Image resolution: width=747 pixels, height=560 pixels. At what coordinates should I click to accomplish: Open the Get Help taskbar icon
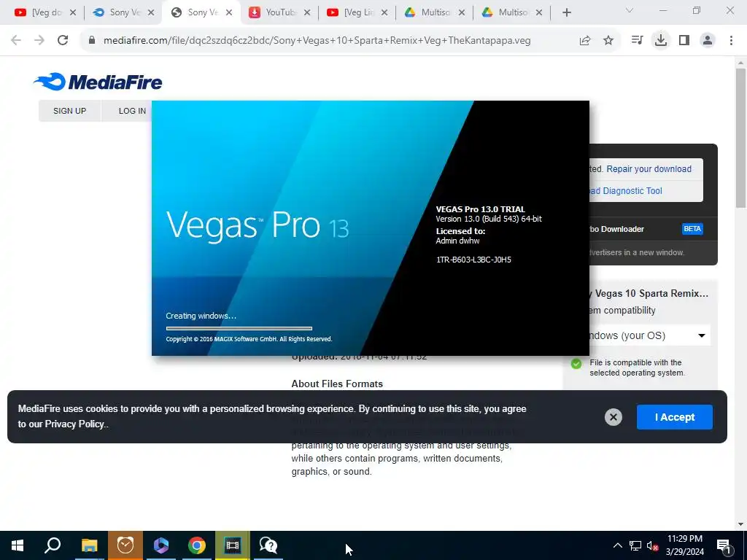268,545
